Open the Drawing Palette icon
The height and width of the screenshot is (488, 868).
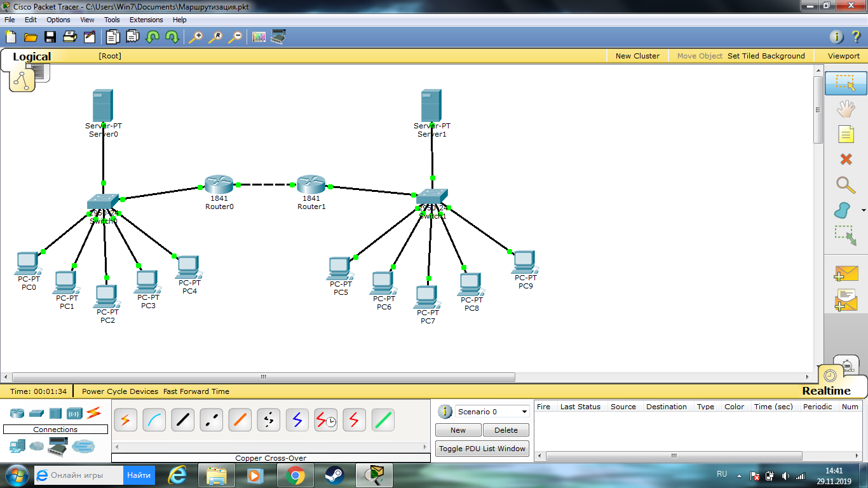pyautogui.click(x=259, y=37)
